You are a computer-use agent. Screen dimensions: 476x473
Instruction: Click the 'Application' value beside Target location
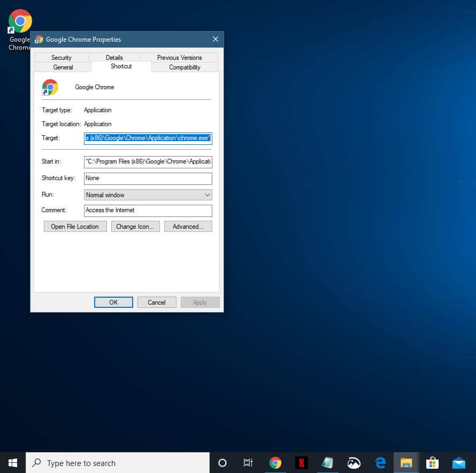[x=98, y=124]
